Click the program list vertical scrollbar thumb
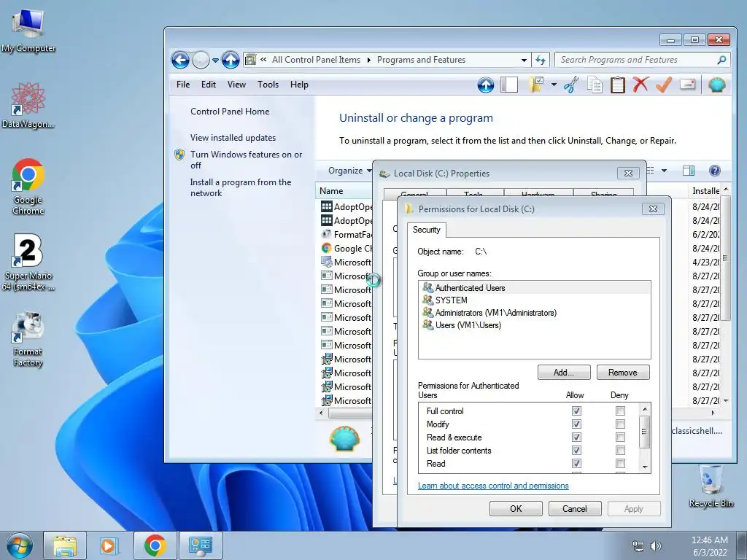Screen dimensions: 747x560 (725, 257)
